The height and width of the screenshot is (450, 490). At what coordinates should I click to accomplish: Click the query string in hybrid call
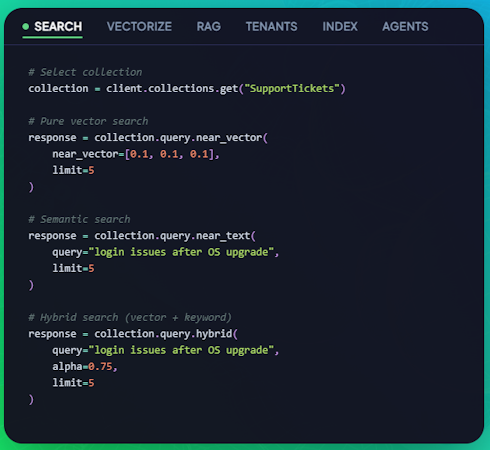coord(181,350)
